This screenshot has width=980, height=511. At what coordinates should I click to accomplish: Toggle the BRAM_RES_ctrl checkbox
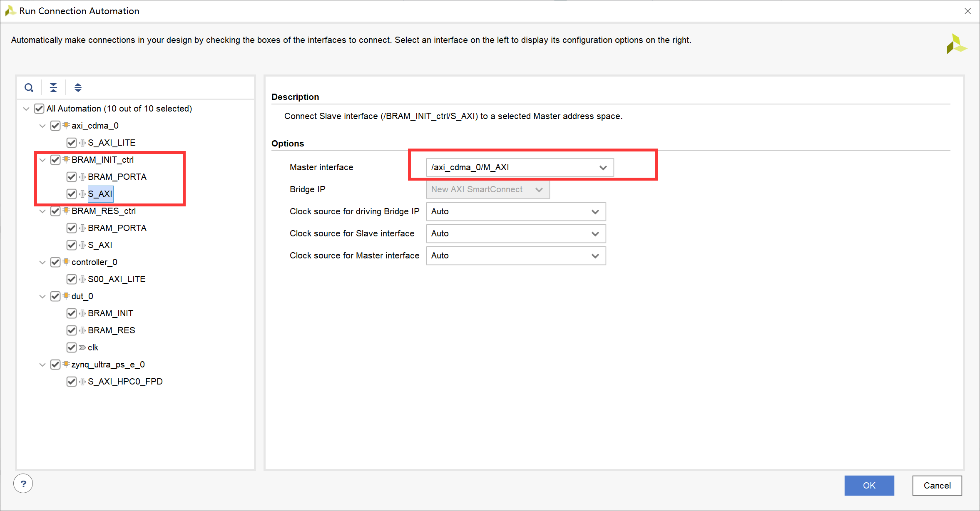pyautogui.click(x=55, y=211)
